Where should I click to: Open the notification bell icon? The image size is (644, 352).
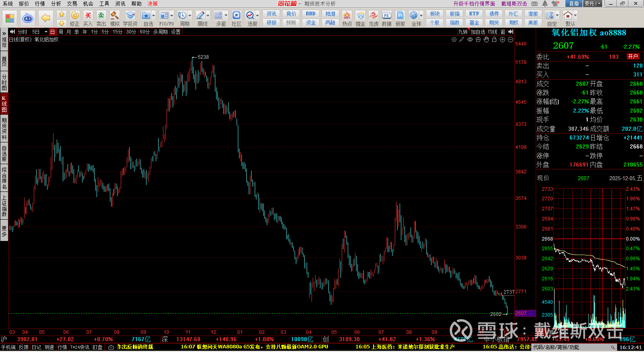tap(545, 4)
